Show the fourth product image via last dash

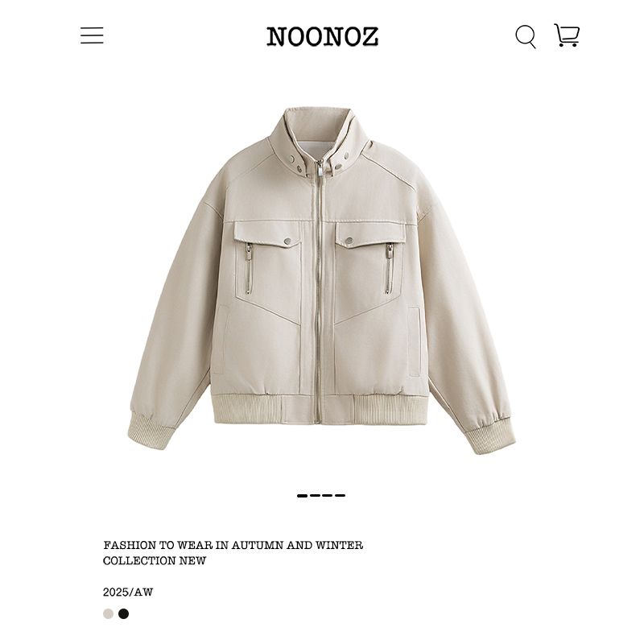(340, 496)
